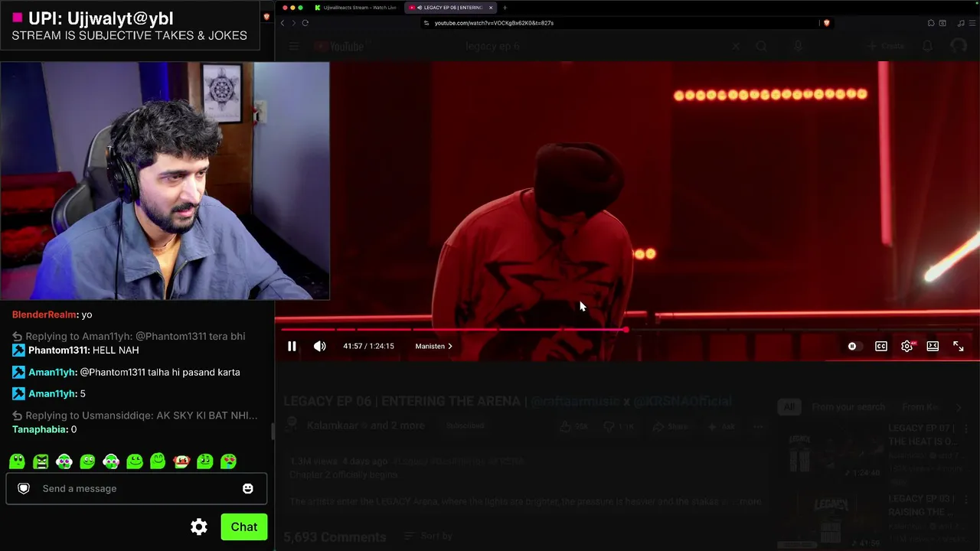Enter fullscreen in the video player

(x=959, y=346)
